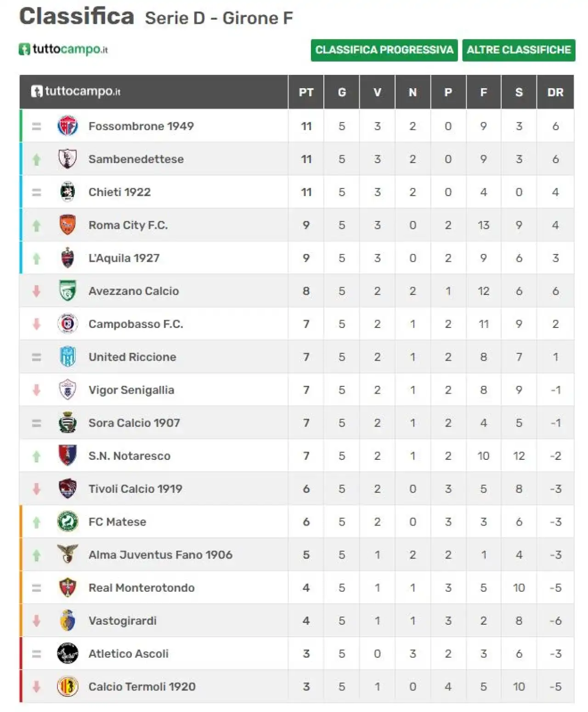
Task: Open the Vigor Senigallia team link
Action: pos(131,390)
